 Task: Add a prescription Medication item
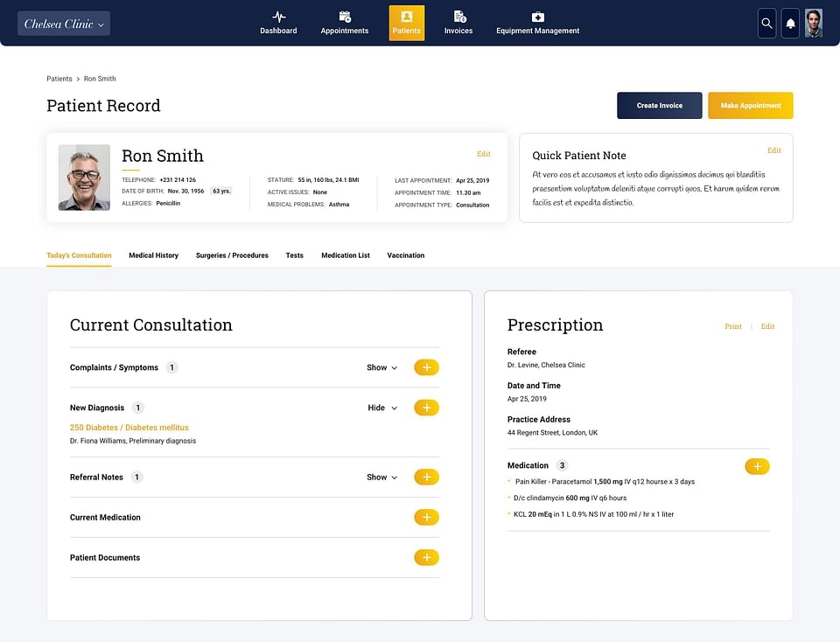(x=757, y=466)
